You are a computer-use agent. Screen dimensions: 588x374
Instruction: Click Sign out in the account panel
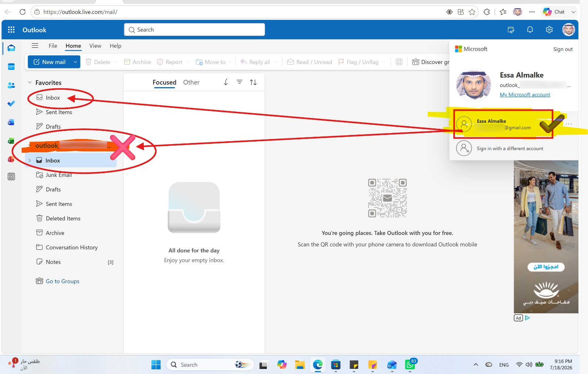click(x=563, y=49)
